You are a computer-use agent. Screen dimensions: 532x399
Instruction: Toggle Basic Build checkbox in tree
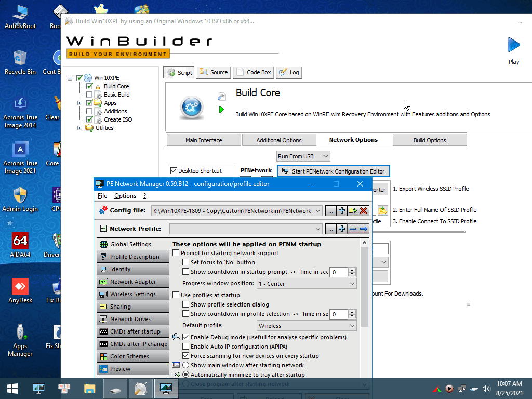(89, 95)
